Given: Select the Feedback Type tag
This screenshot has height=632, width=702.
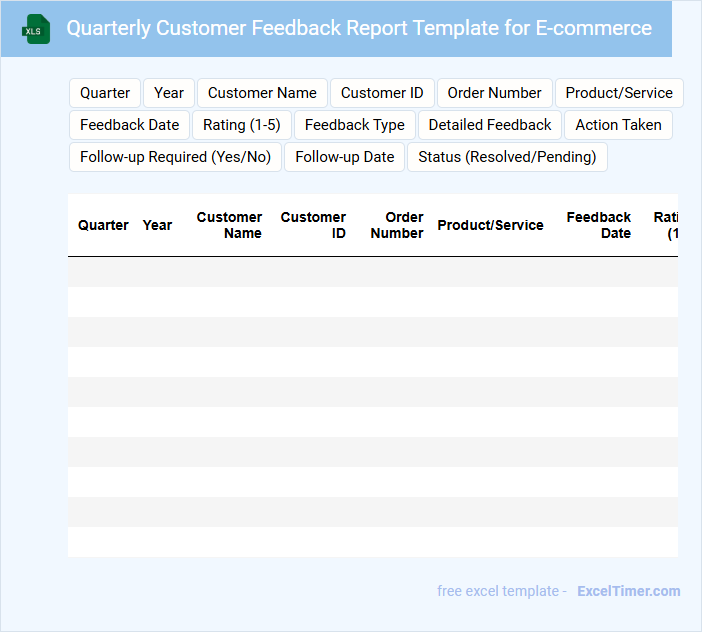Looking at the screenshot, I should coord(354,125).
